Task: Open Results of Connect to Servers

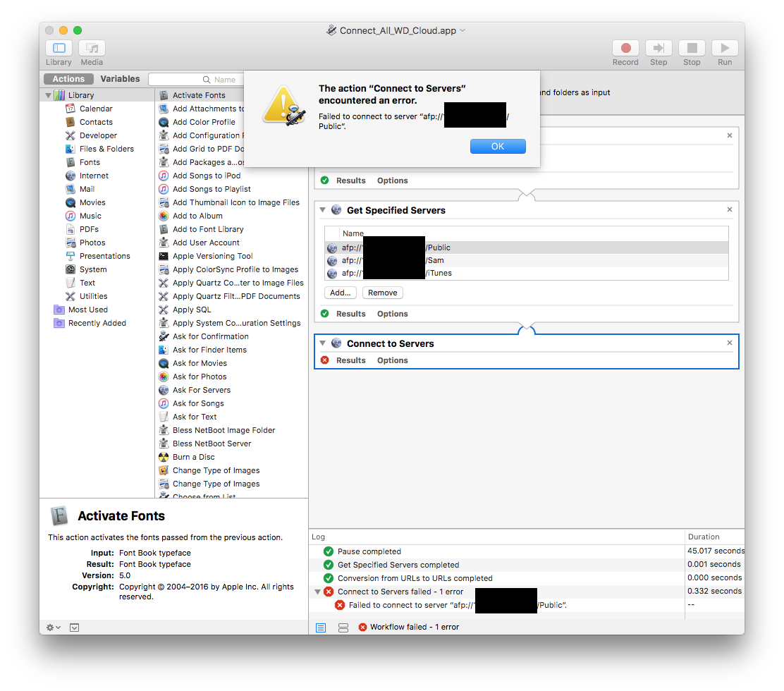Action: (351, 360)
